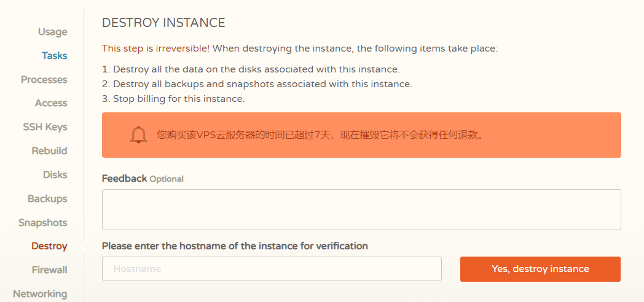644x302 pixels.
Task: Click the bell icon in the warning banner
Action: point(139,134)
